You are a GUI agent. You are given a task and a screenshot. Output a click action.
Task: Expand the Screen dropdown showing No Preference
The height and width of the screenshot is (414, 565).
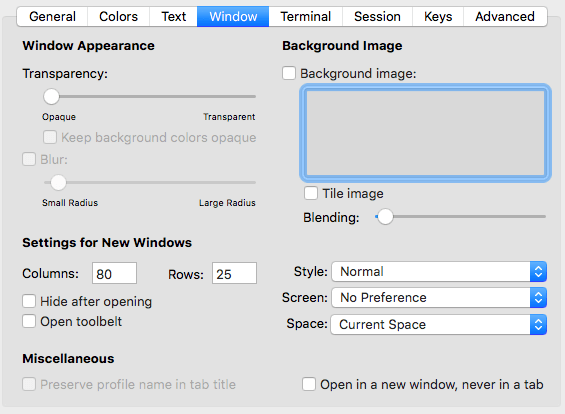point(439,298)
